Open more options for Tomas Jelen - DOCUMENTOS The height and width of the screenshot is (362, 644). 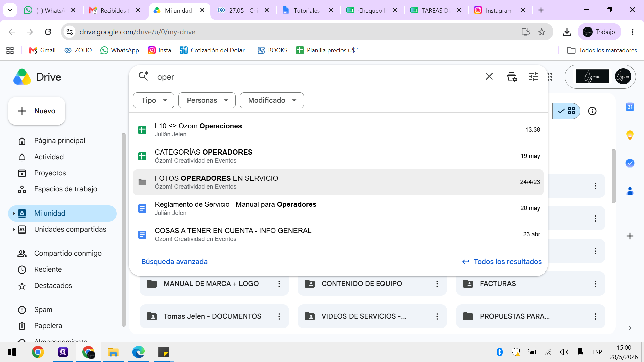click(x=279, y=316)
